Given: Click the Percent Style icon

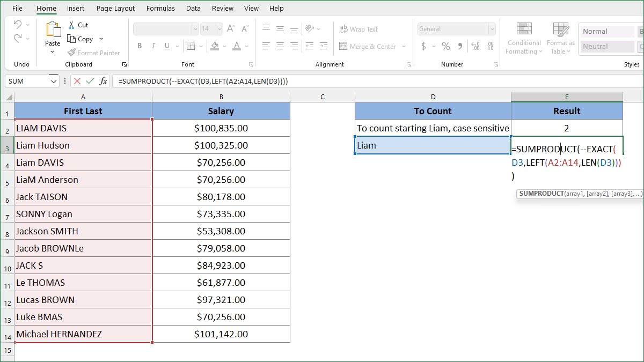Looking at the screenshot, I should (x=445, y=46).
